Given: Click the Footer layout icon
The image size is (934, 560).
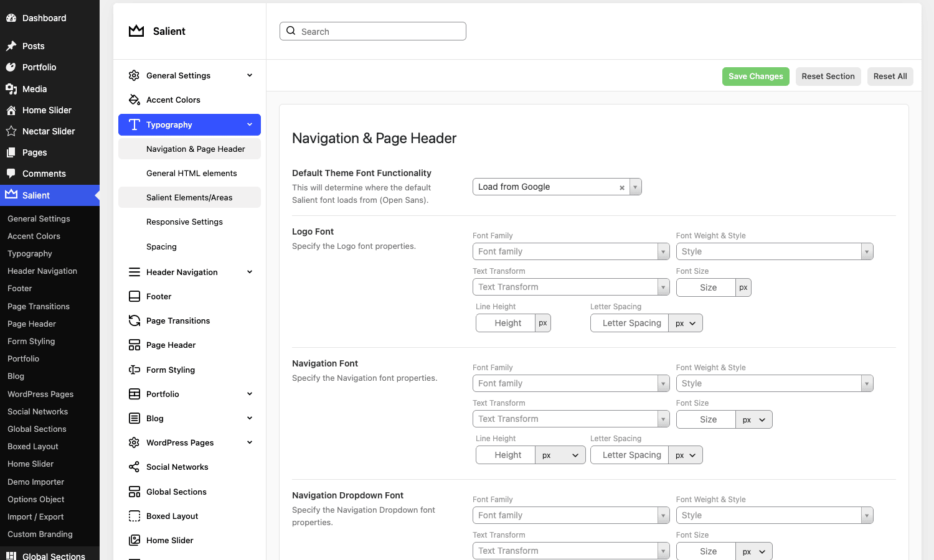Looking at the screenshot, I should [x=134, y=296].
